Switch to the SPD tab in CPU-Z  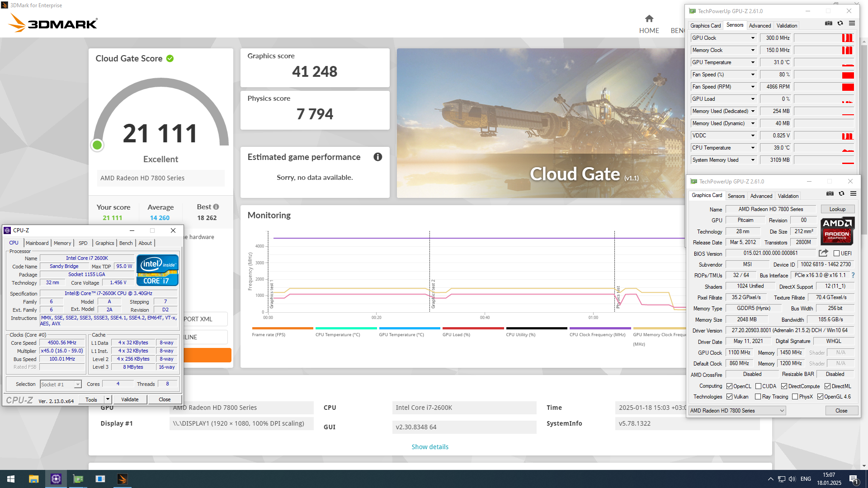tap(83, 243)
